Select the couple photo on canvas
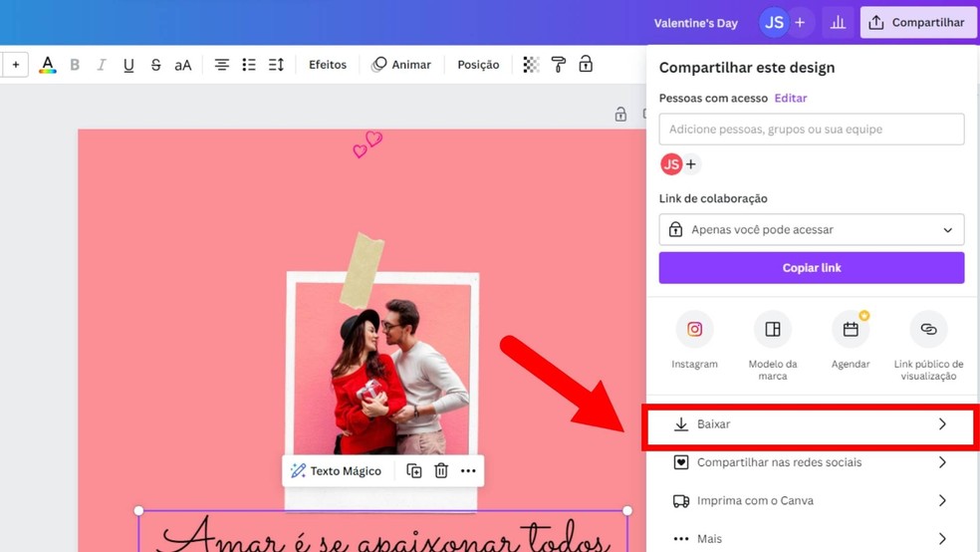 click(x=381, y=369)
